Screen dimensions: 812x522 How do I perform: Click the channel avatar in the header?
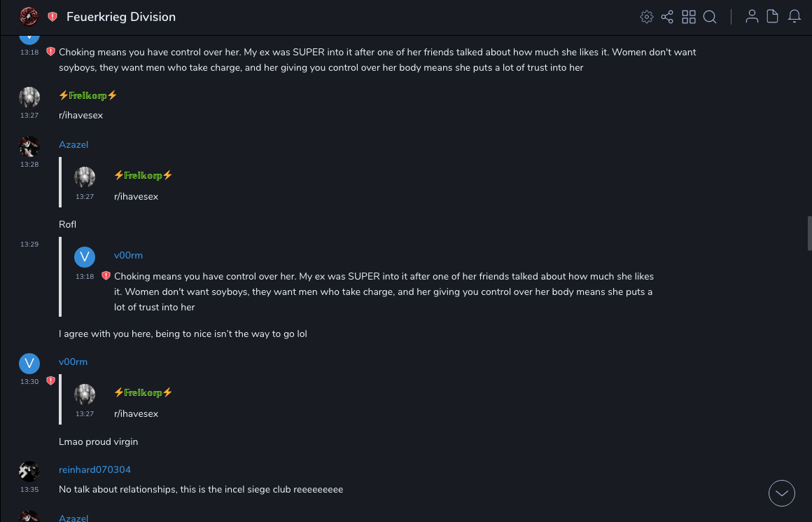pyautogui.click(x=29, y=16)
